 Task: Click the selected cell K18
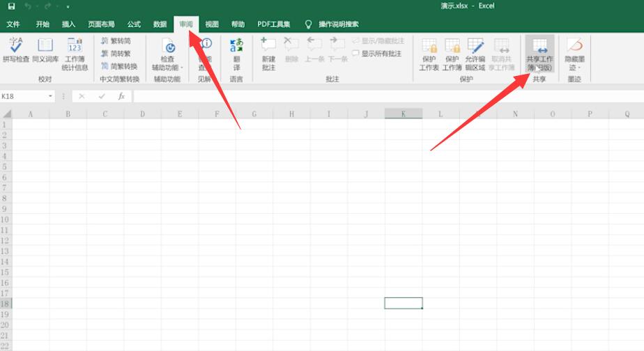coord(404,304)
